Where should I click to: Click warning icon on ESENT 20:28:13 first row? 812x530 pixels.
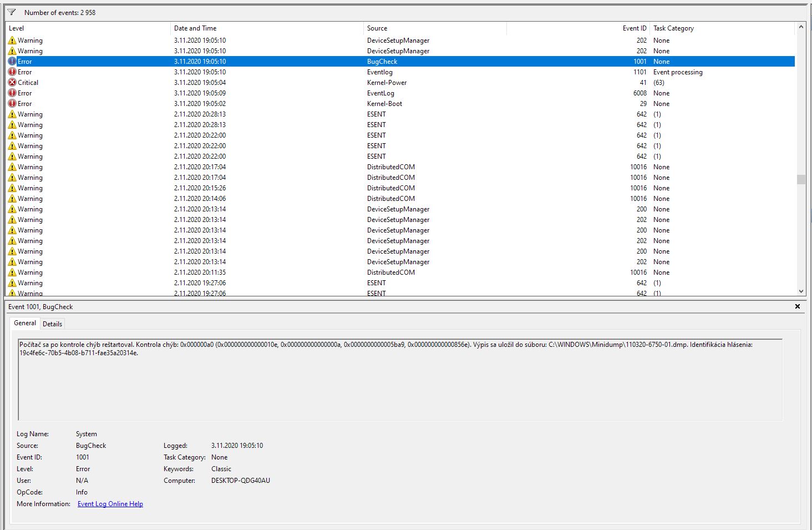pyautogui.click(x=12, y=114)
